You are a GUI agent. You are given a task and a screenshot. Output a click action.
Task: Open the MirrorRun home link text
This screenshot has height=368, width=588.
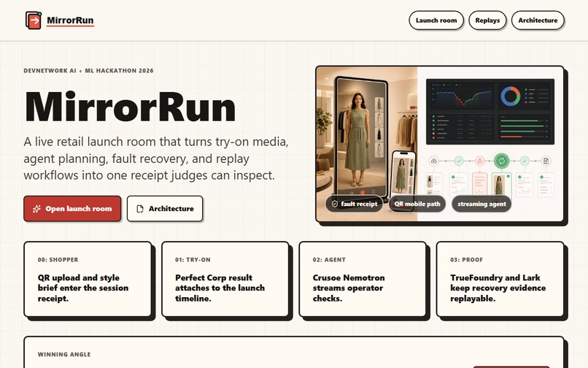pos(70,20)
